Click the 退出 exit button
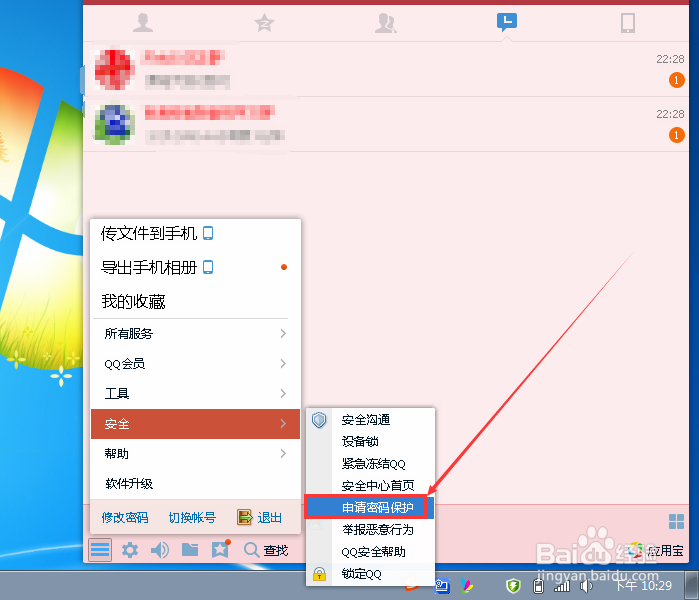The height and width of the screenshot is (600, 699). pos(259,518)
